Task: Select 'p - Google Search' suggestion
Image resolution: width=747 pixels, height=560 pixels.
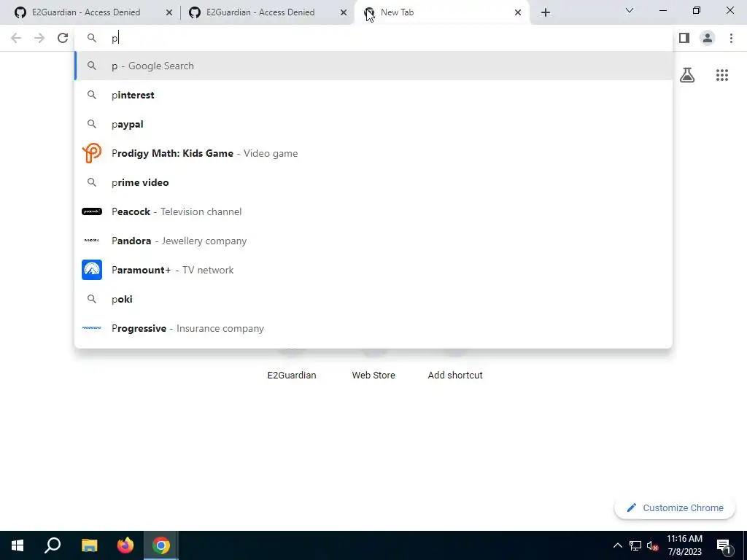Action: (373, 66)
